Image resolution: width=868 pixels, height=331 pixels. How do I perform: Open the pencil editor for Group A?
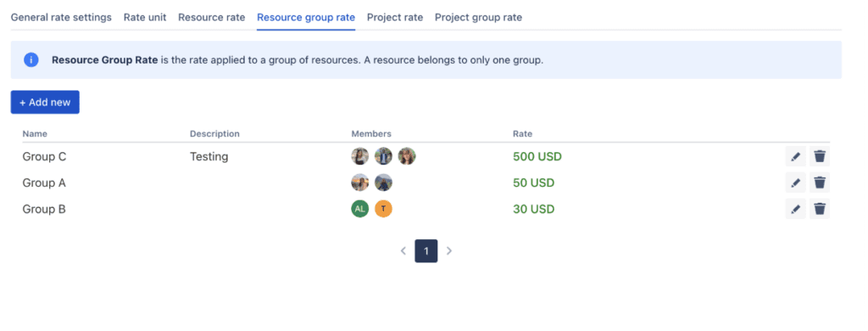click(795, 182)
